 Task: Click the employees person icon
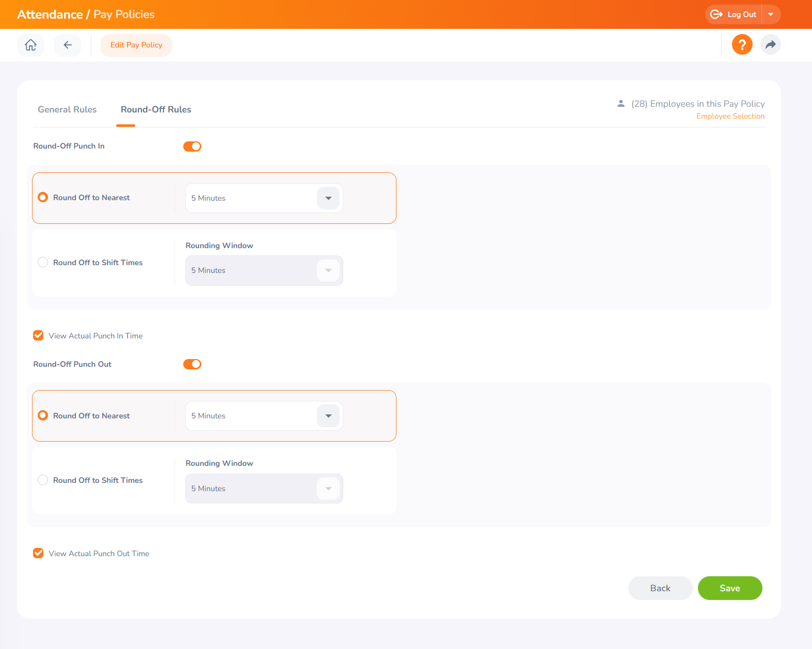coord(621,104)
